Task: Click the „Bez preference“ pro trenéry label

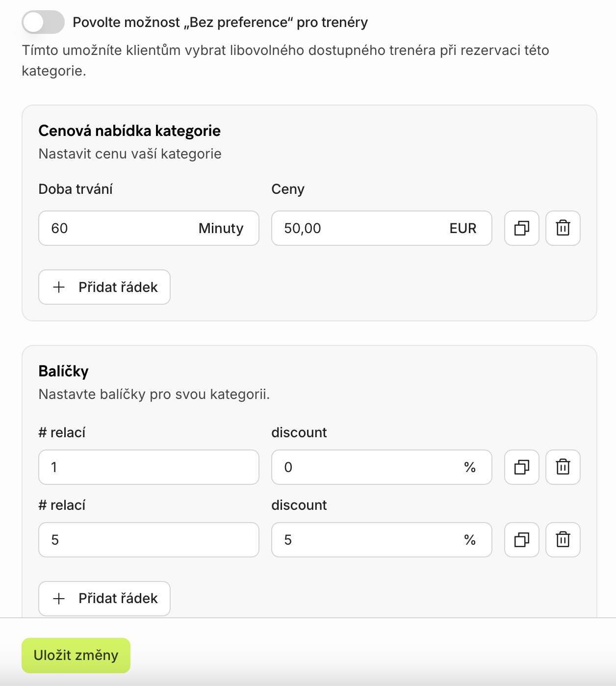Action: click(x=220, y=23)
